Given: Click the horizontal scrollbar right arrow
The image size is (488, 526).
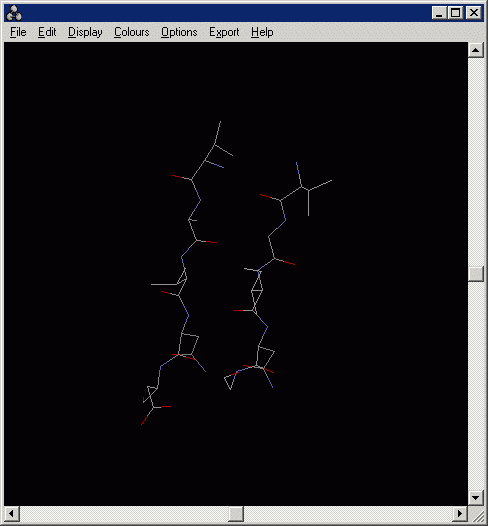Looking at the screenshot, I should pos(460,514).
